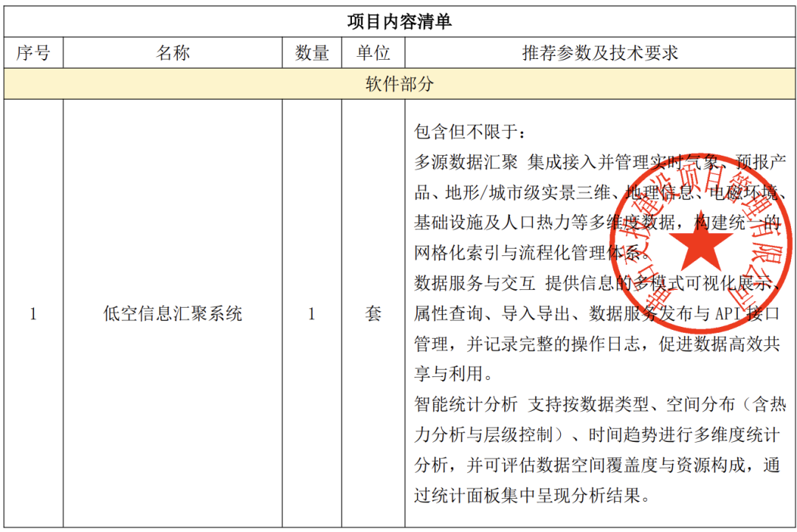The height and width of the screenshot is (532, 797).
Task: Click the 软件部分 section row
Action: pyautogui.click(x=398, y=83)
